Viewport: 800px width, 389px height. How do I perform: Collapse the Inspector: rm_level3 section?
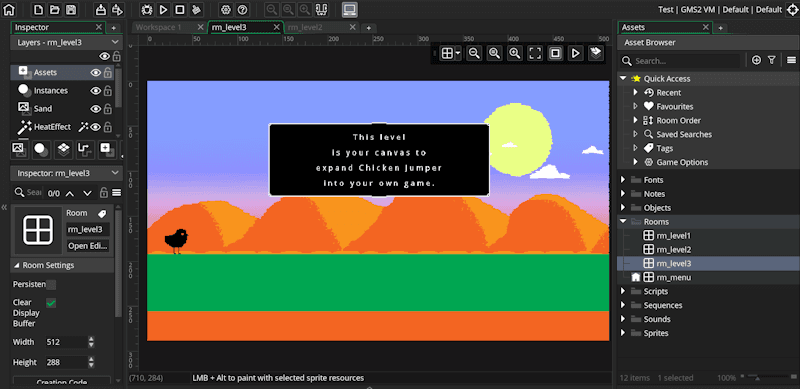(x=115, y=174)
